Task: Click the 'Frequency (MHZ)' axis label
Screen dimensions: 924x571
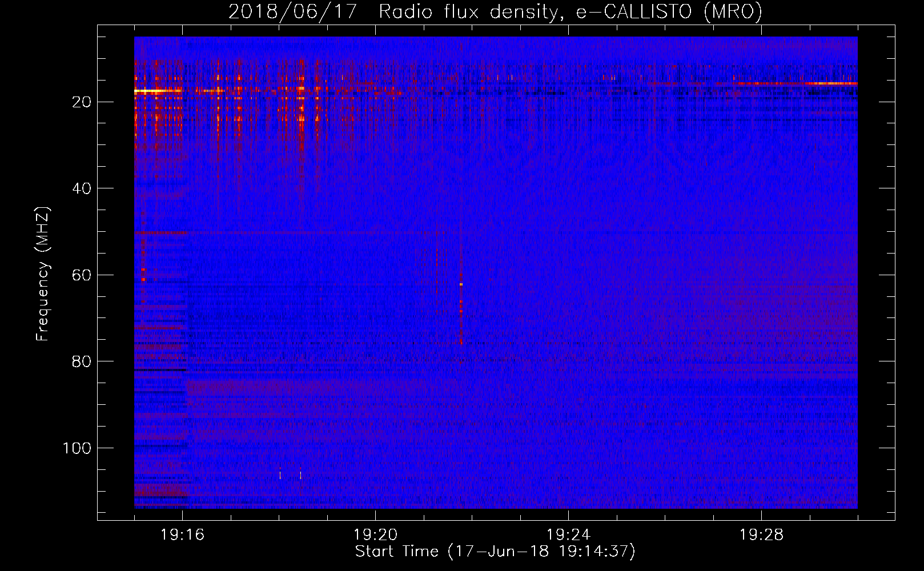Action: (x=43, y=274)
